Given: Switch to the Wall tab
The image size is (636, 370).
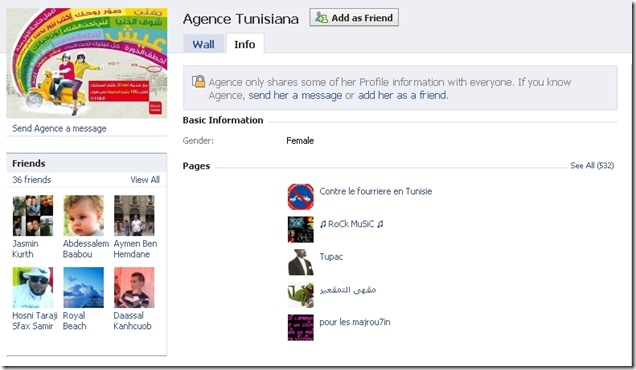Looking at the screenshot, I should pos(203,44).
